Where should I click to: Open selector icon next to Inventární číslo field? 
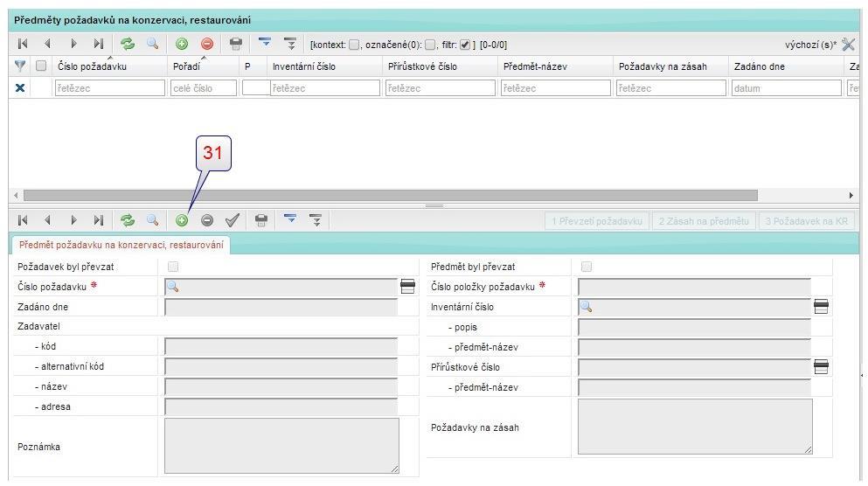(x=821, y=306)
